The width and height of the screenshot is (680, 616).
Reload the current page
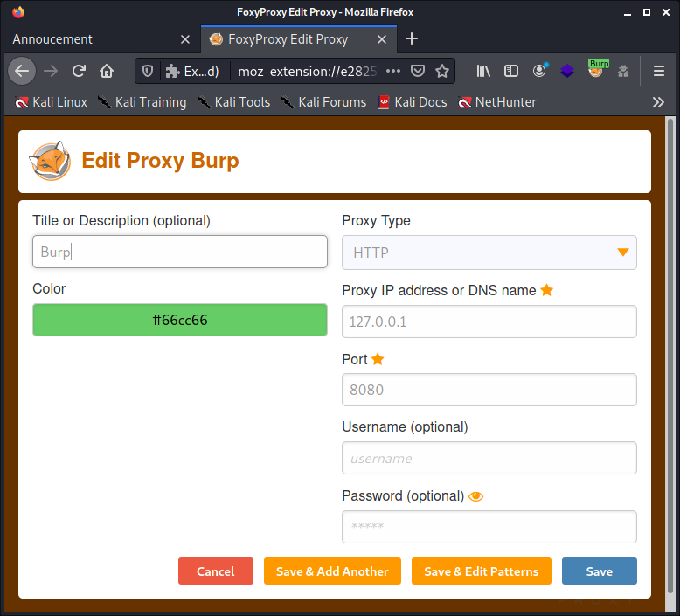[79, 71]
